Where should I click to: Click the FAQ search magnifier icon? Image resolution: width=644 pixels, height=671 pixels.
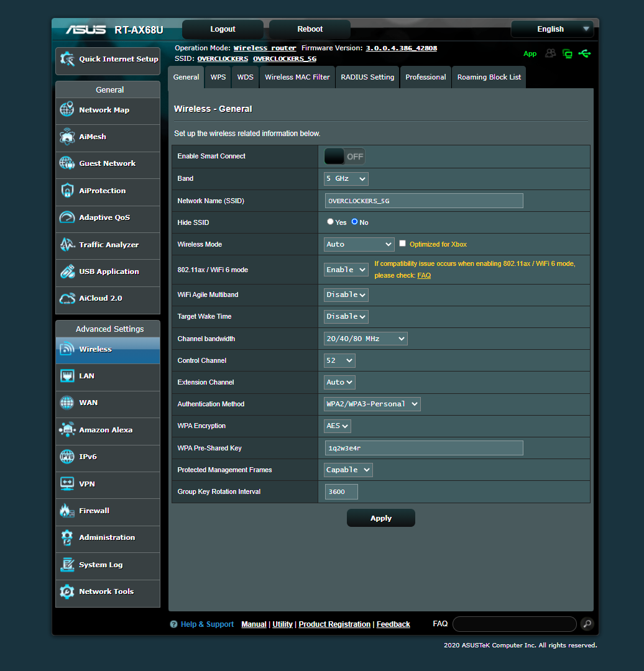click(587, 624)
